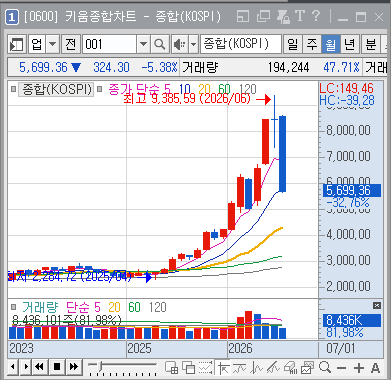391x380 pixels.
Task: Click the 001 code input field
Action: [x=109, y=44]
